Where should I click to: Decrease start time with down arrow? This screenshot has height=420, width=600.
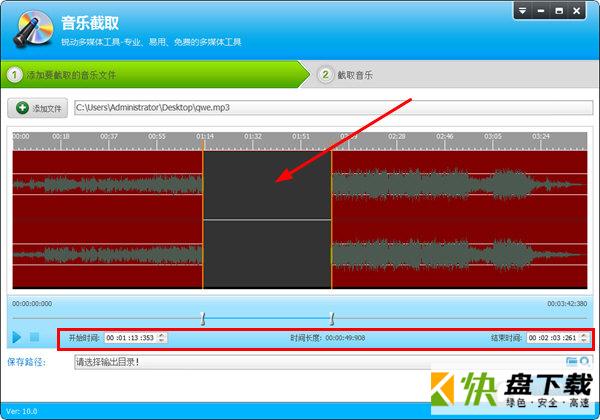[162, 340]
